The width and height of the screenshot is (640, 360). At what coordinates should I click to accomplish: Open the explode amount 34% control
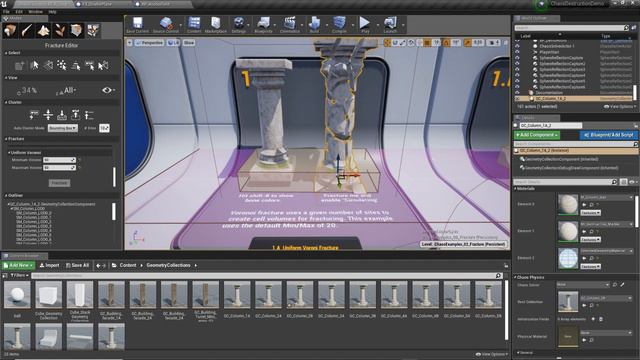(x=27, y=90)
